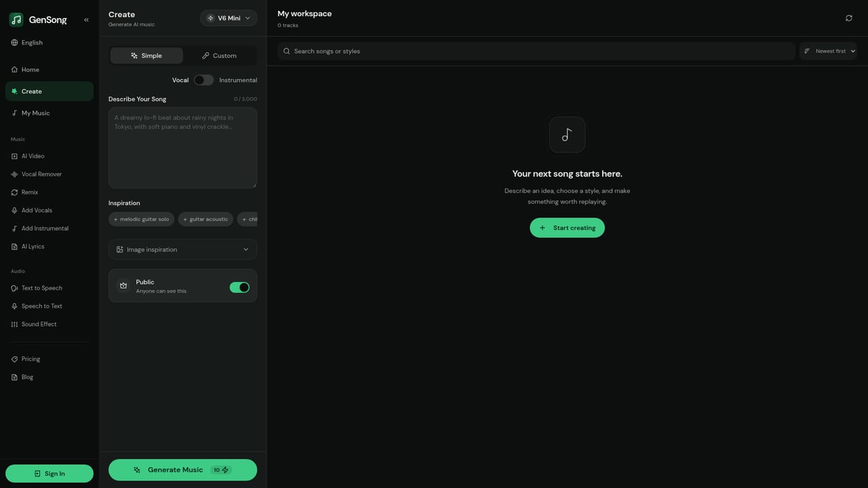Image resolution: width=868 pixels, height=488 pixels.
Task: Click the "0 tracks" label
Action: 288,26
